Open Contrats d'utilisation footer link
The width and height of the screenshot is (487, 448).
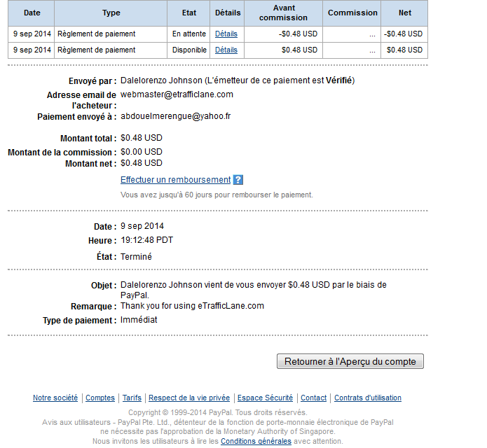pyautogui.click(x=368, y=398)
